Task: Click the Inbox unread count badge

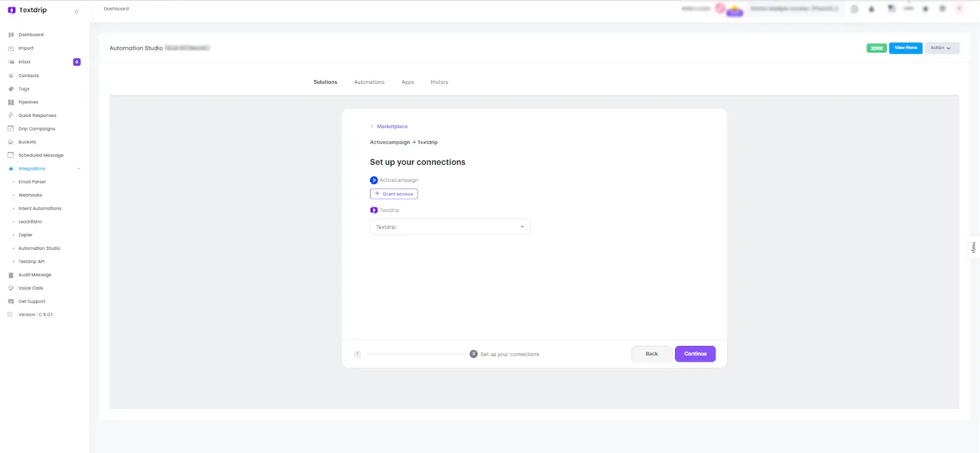Action: click(x=77, y=62)
